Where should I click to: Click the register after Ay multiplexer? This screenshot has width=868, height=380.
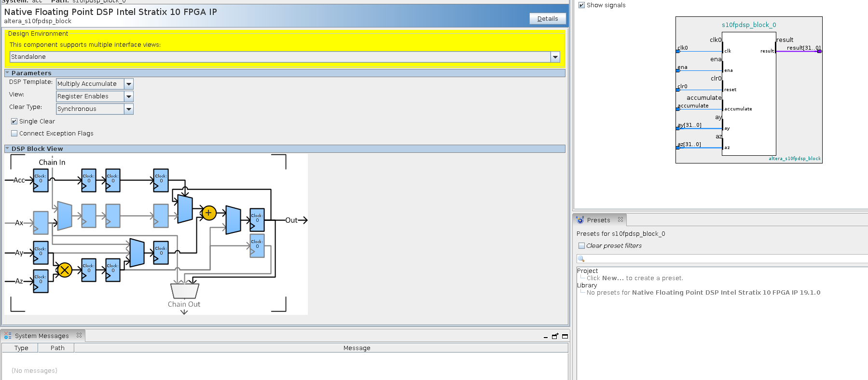161,253
